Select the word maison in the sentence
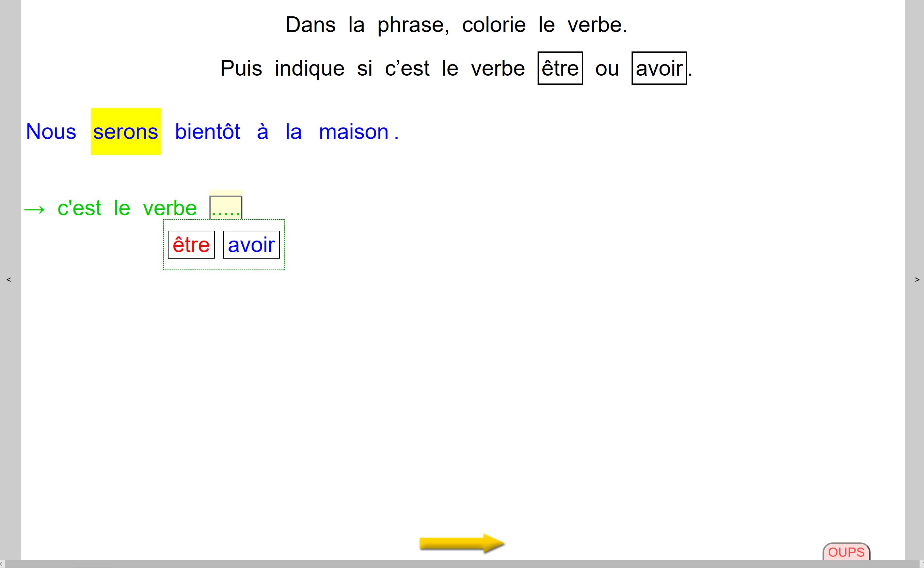Image resolution: width=924 pixels, height=568 pixels. (x=353, y=132)
